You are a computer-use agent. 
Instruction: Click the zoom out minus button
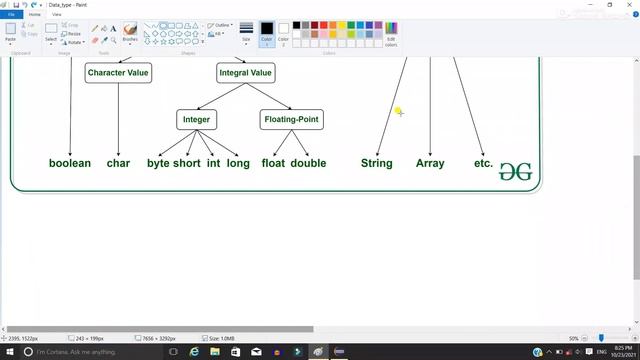click(x=584, y=338)
